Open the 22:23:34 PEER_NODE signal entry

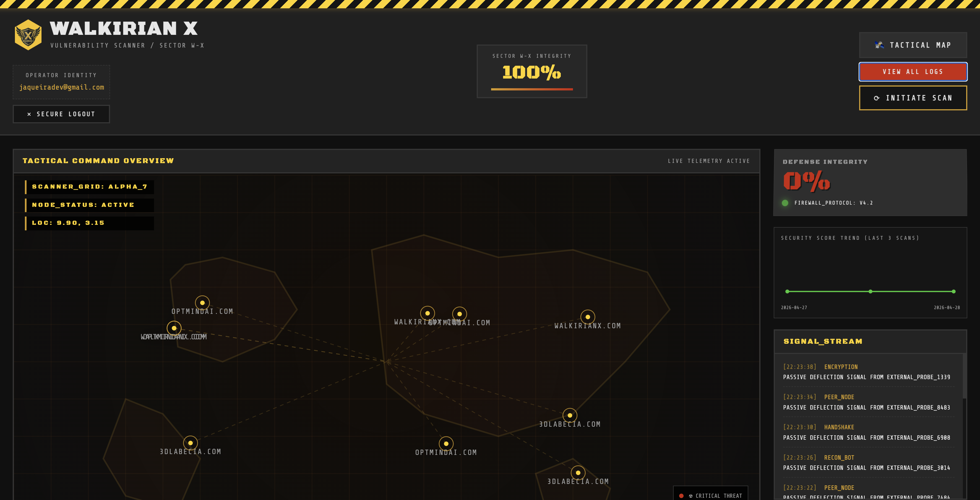click(869, 402)
